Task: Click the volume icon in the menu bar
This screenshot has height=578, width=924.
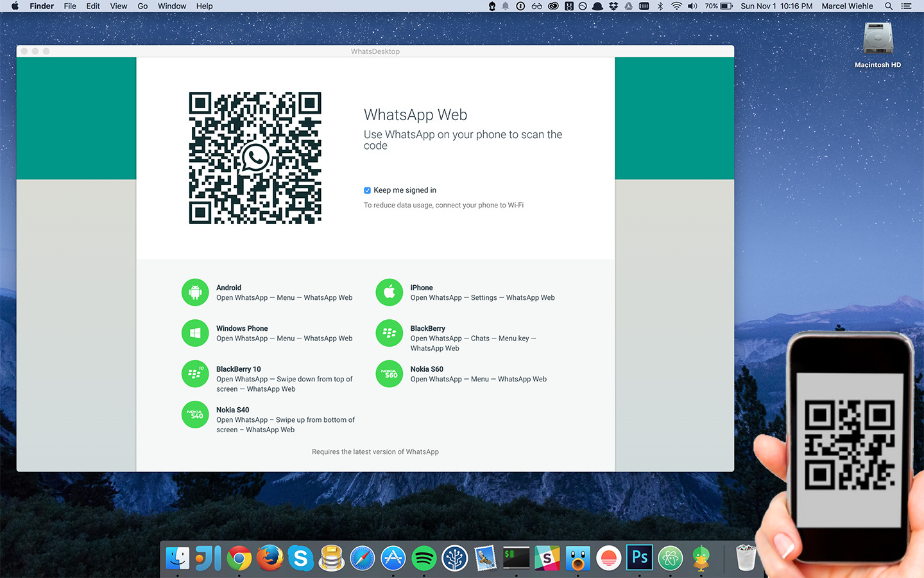Action: (692, 6)
